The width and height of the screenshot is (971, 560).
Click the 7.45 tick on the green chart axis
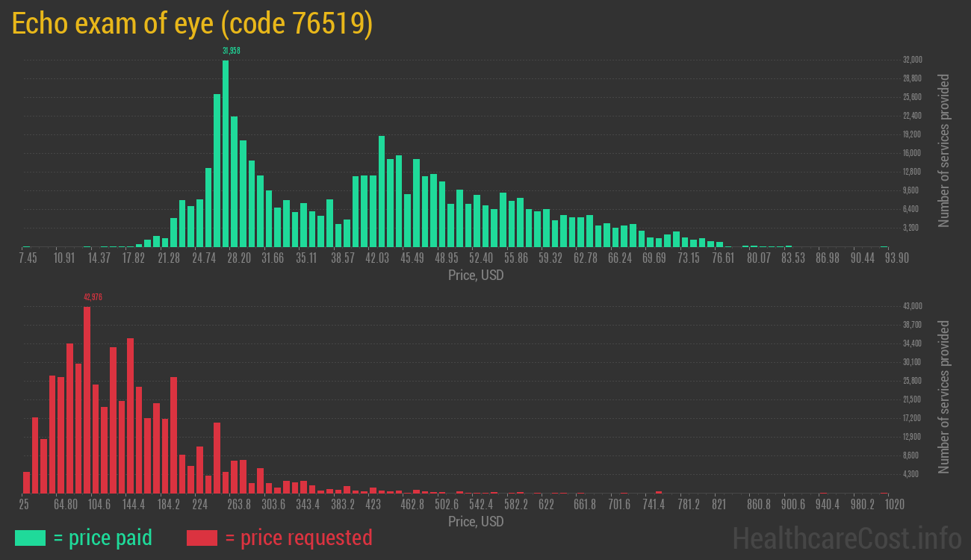28,258
